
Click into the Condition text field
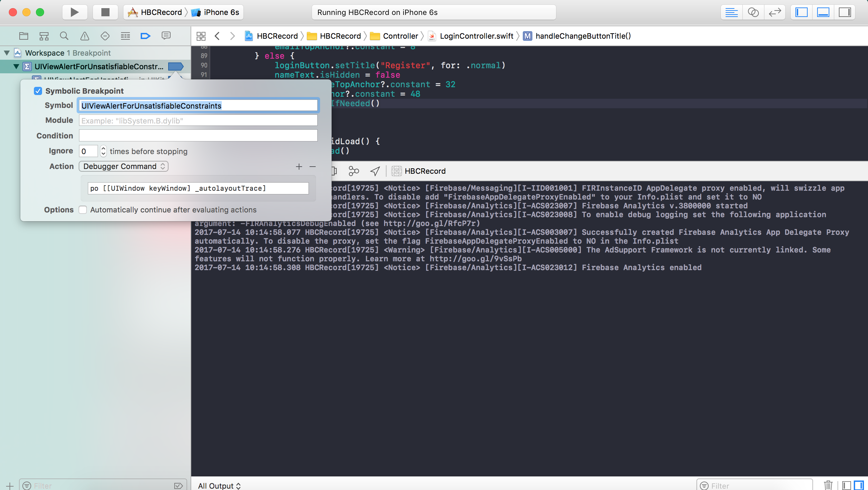[198, 136]
